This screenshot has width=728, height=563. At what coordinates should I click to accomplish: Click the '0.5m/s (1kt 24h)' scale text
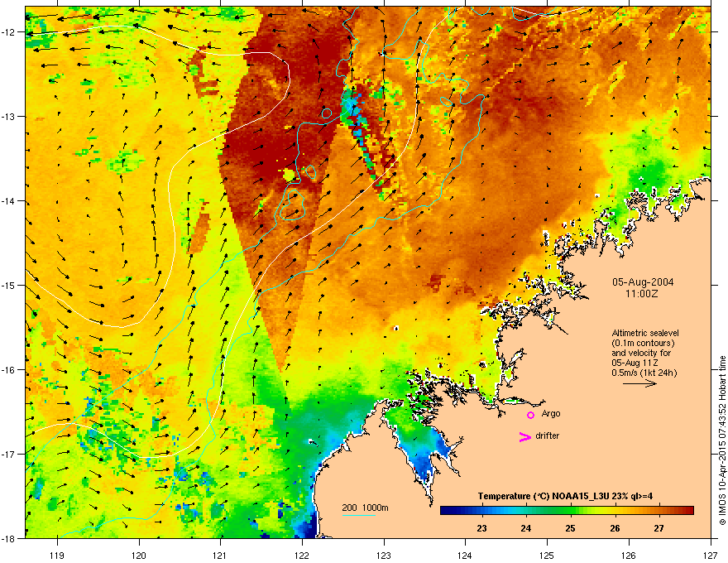click(644, 373)
